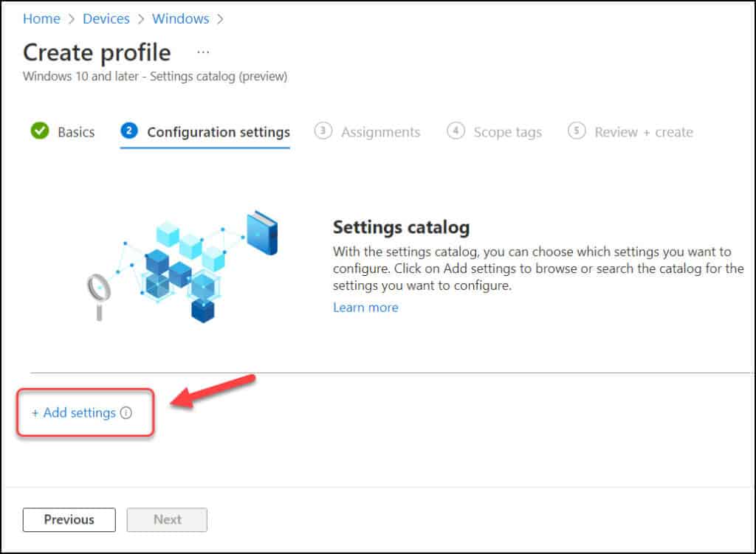Click the Create profile title

point(97,52)
